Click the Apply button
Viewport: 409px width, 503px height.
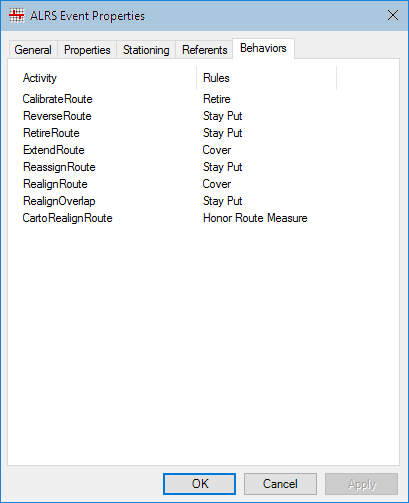point(362,484)
